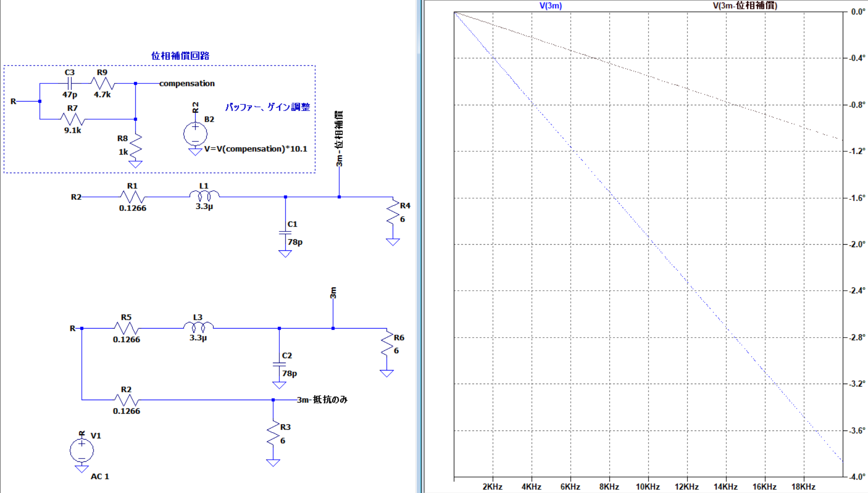
Task: Click the バッファー、ゲイン調整 comment text
Action: tap(268, 107)
